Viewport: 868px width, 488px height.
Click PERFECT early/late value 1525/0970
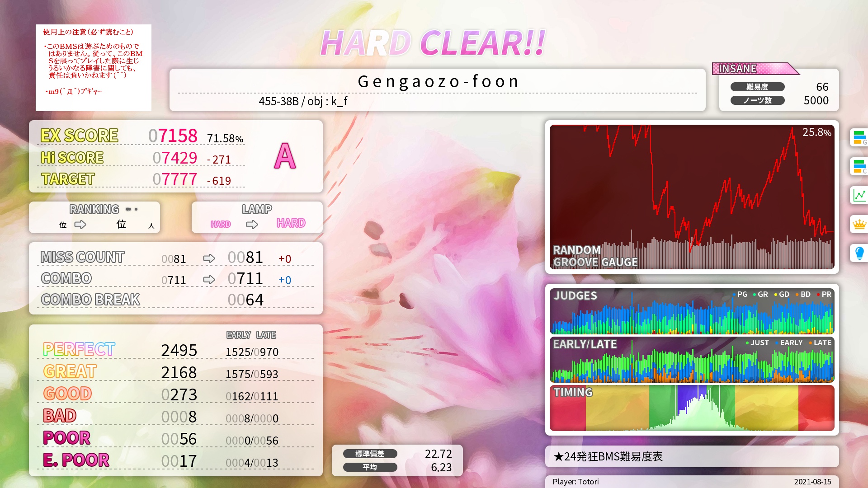(x=252, y=352)
